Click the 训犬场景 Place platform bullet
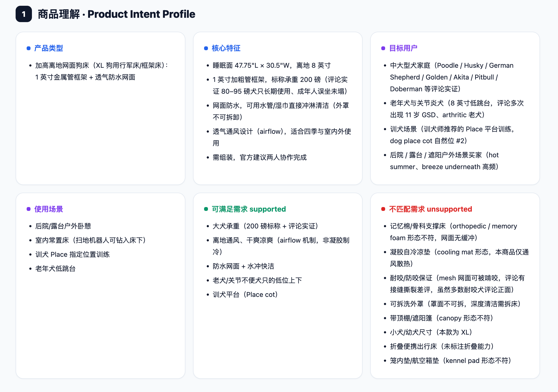 pos(453,135)
